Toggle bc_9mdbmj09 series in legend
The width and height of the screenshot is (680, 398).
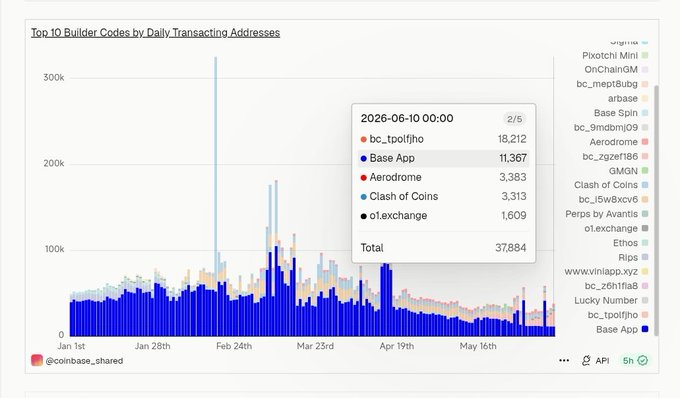[x=611, y=127]
